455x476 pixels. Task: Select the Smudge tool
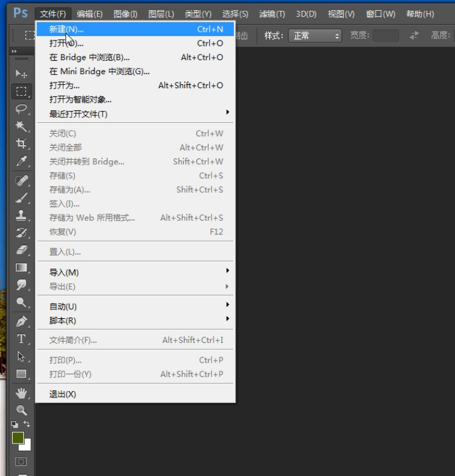22,285
